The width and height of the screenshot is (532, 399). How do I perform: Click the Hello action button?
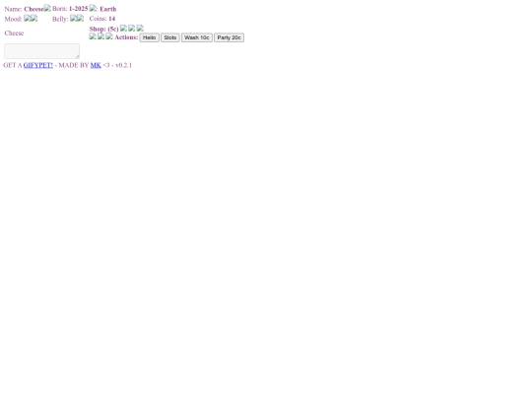pos(150,37)
